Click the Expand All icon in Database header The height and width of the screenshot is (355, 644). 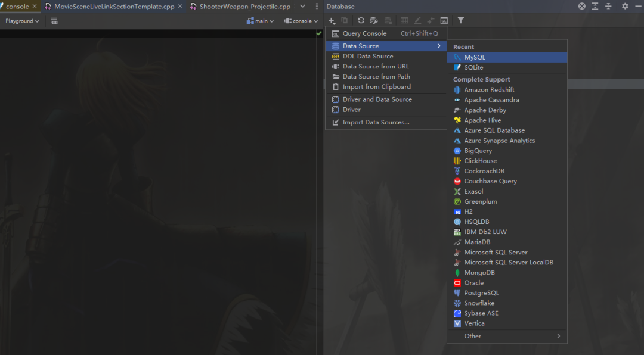click(595, 6)
